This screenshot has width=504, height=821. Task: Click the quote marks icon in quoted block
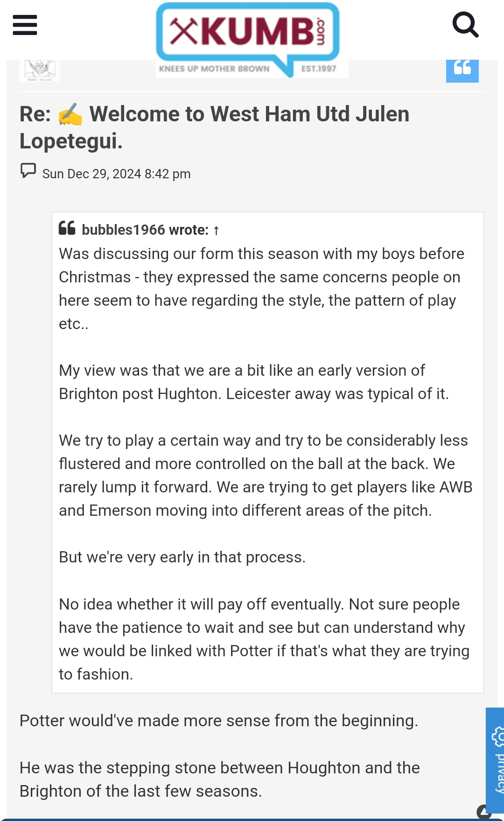pos(67,228)
